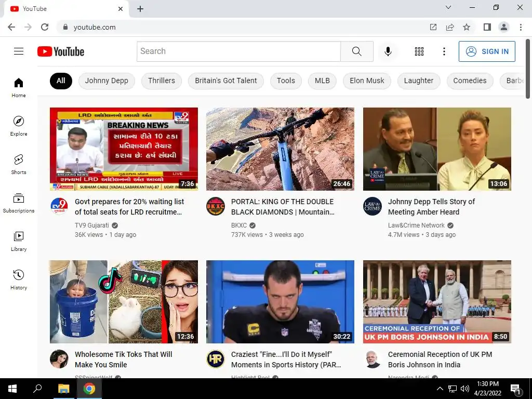Select the Comedies chip

[470, 81]
